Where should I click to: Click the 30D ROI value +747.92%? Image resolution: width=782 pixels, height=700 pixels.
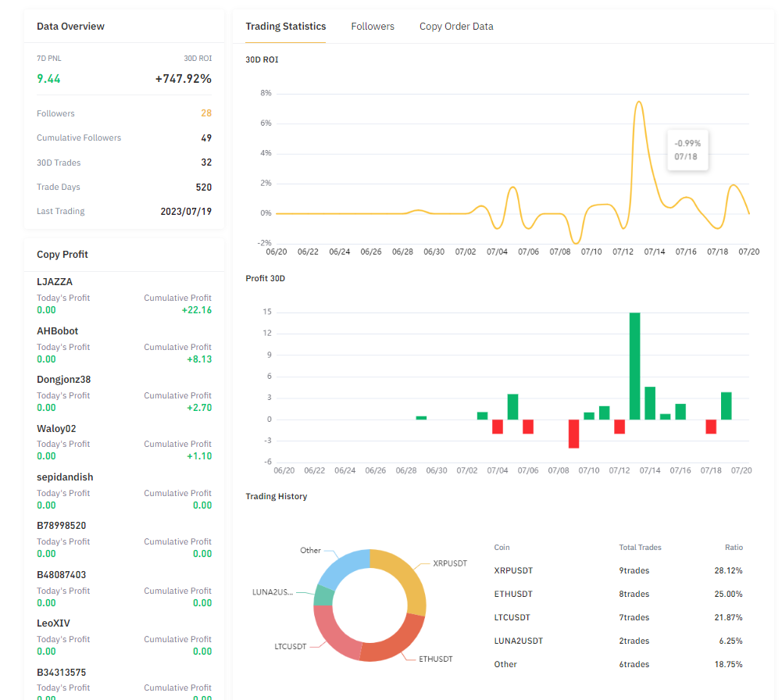(183, 79)
